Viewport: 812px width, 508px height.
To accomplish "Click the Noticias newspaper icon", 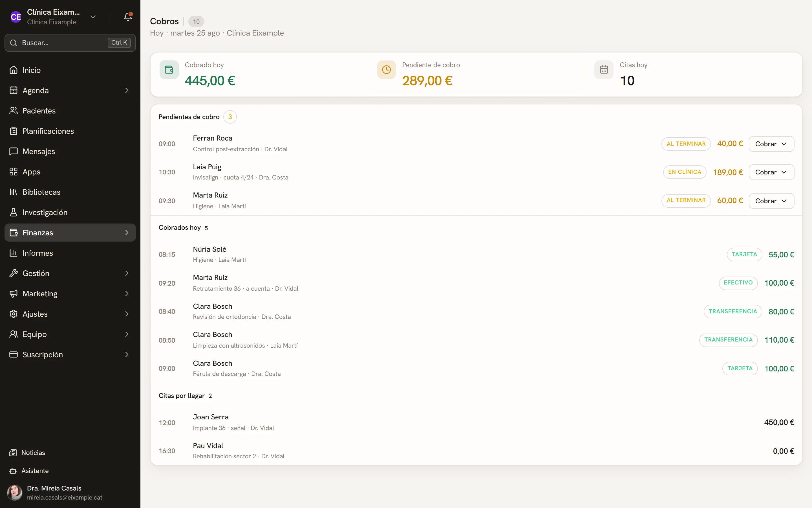I will pos(13,453).
